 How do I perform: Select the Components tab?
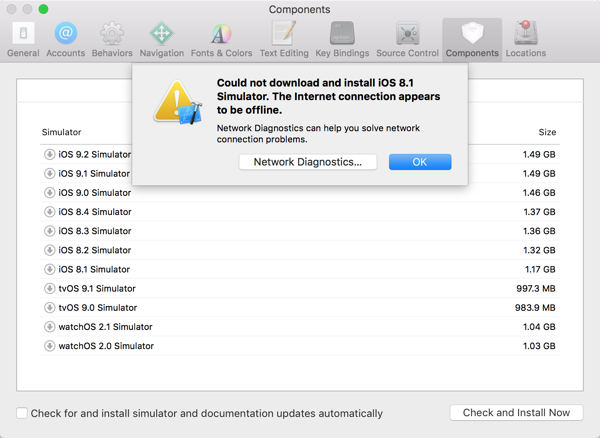tap(472, 38)
